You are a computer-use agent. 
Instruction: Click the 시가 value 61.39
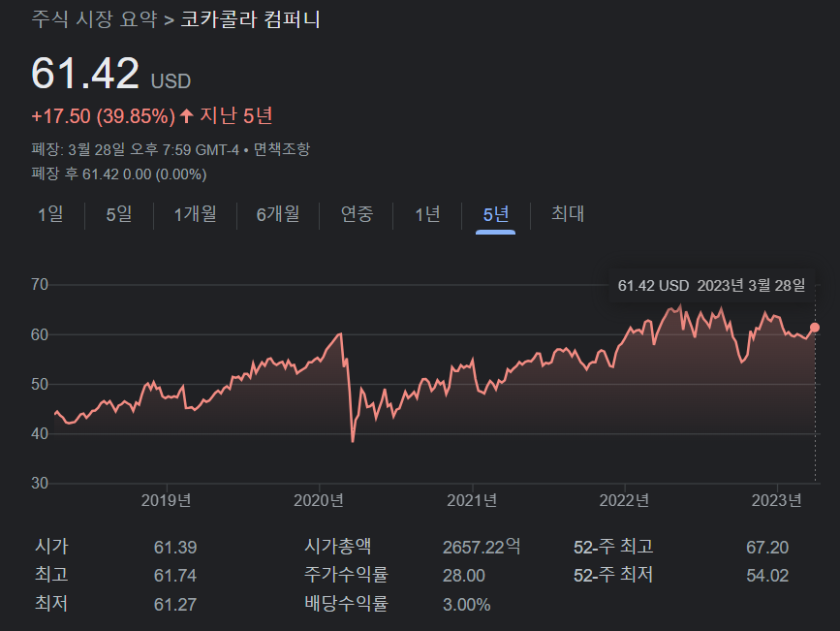tap(175, 548)
